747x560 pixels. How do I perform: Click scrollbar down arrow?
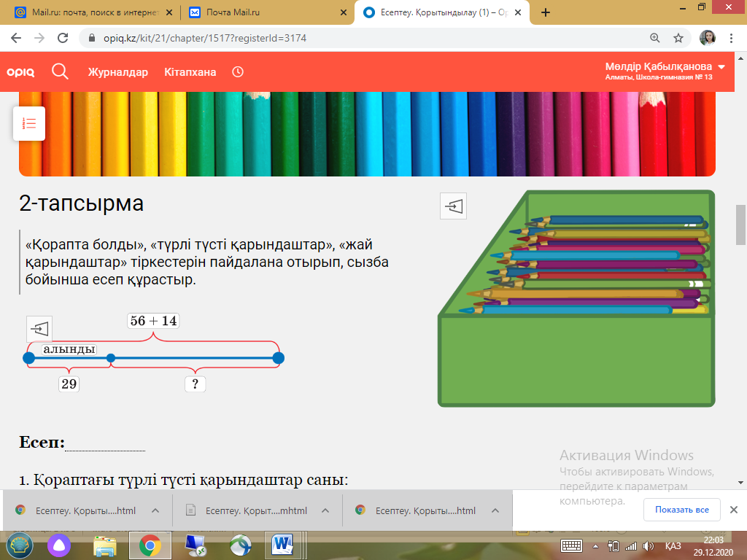click(740, 483)
